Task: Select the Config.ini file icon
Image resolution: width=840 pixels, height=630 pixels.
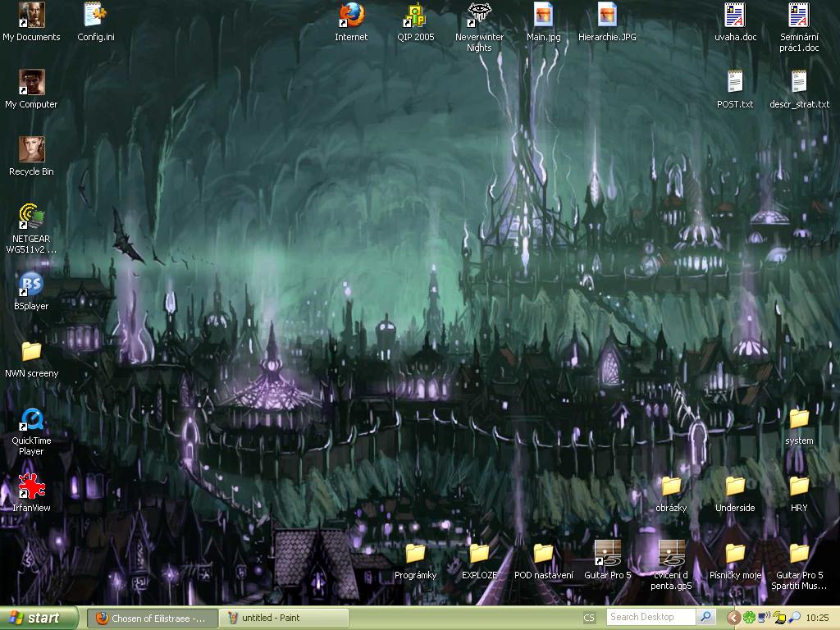Action: coord(96,16)
